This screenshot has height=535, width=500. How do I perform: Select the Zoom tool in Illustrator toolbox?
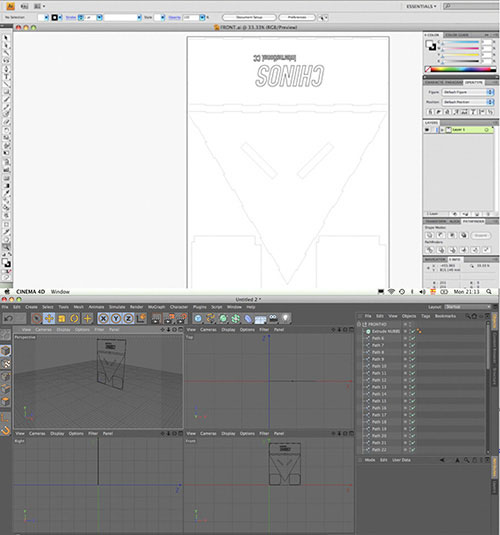tap(6, 247)
